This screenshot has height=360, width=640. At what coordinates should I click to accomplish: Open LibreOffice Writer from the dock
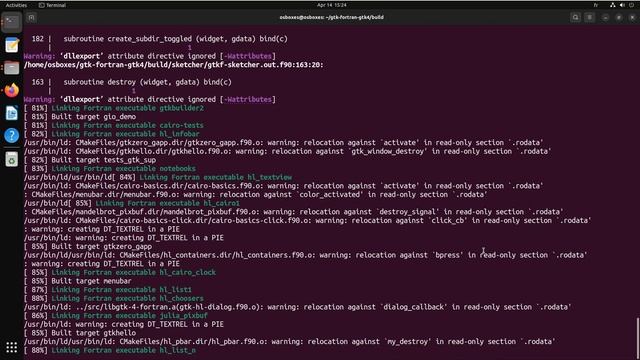pos(11,113)
